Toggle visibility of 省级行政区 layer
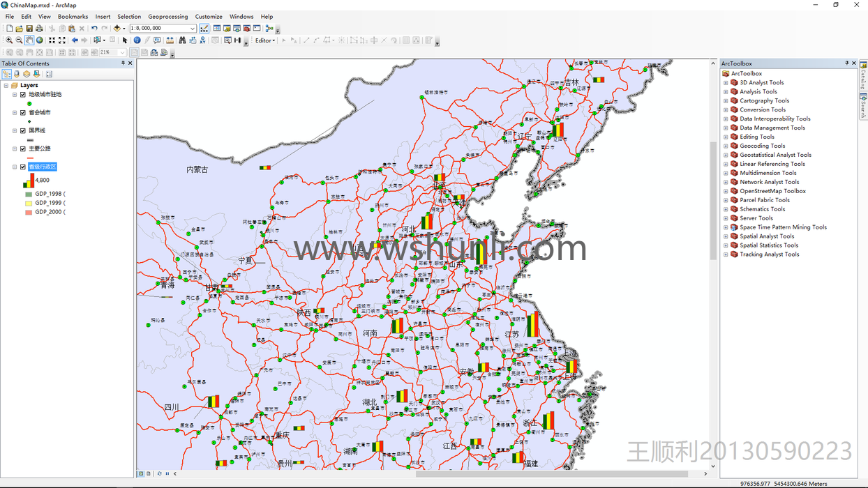This screenshot has width=868, height=488. 23,167
